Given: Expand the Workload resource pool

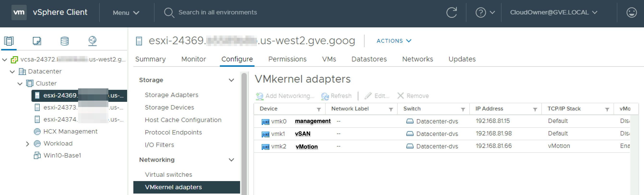Looking at the screenshot, I should [27, 144].
